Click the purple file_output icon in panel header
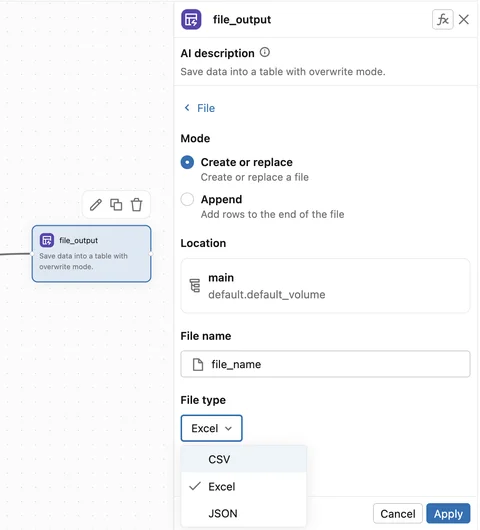 coord(191,20)
